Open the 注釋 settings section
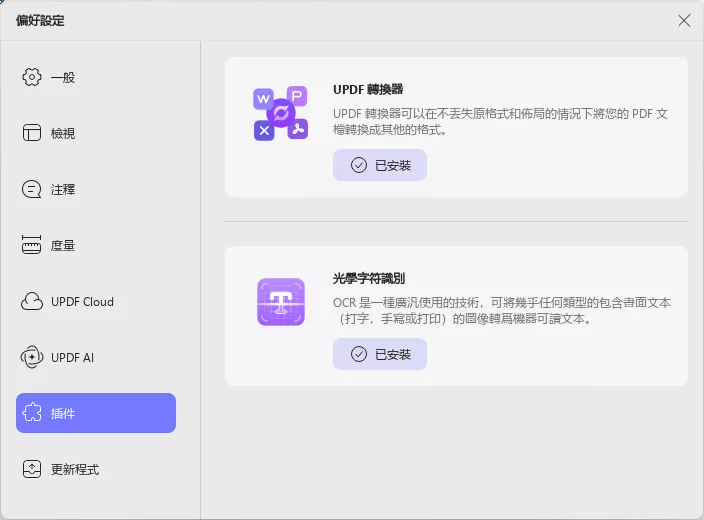The image size is (704, 520). click(x=96, y=189)
